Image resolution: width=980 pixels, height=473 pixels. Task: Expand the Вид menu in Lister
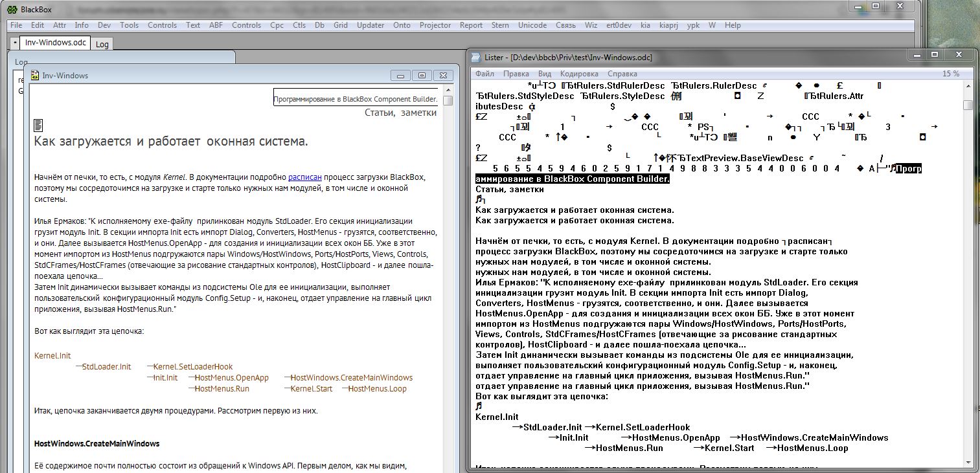(x=545, y=74)
